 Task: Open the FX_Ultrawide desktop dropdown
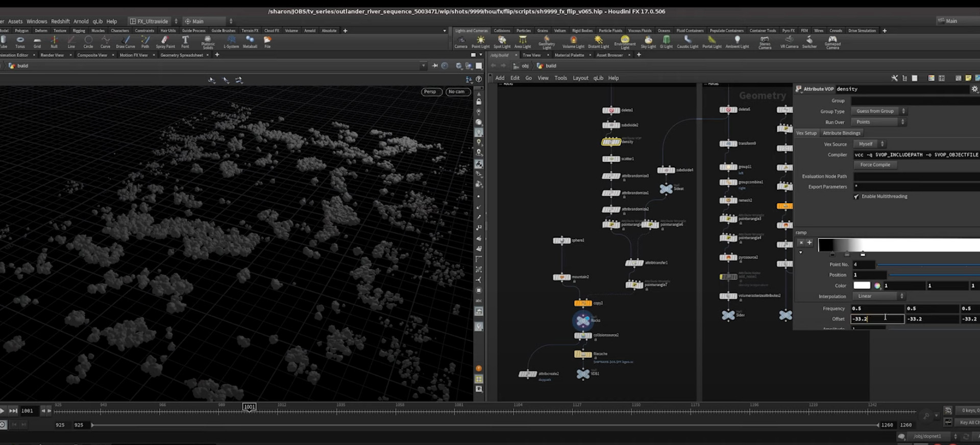[153, 21]
